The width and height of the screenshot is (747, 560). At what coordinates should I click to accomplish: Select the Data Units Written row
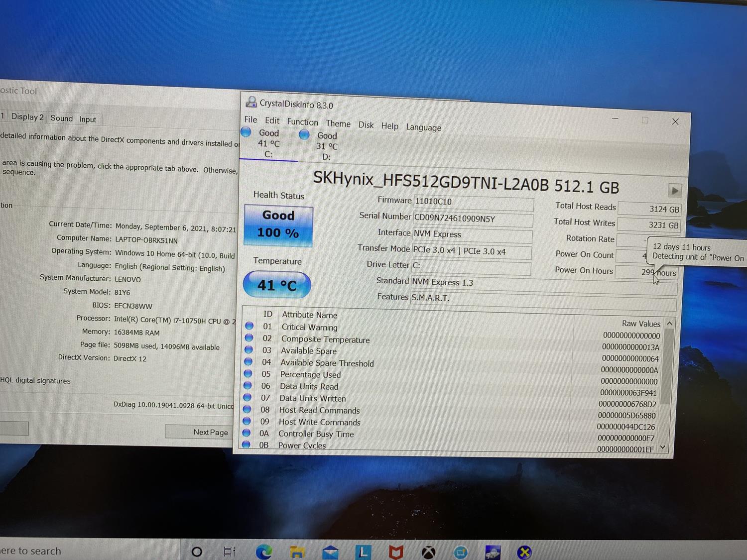450,401
